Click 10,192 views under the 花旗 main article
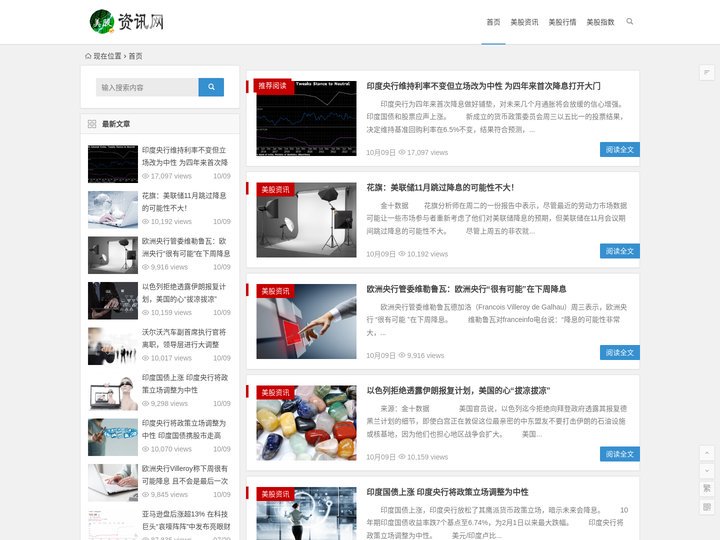Screen dimensions: 720x540 pyautogui.click(x=423, y=254)
